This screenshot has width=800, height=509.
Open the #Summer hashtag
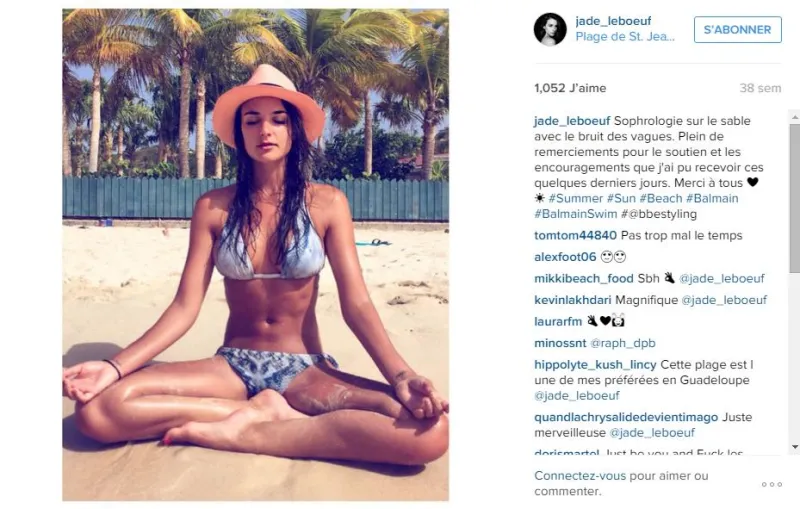(x=576, y=198)
